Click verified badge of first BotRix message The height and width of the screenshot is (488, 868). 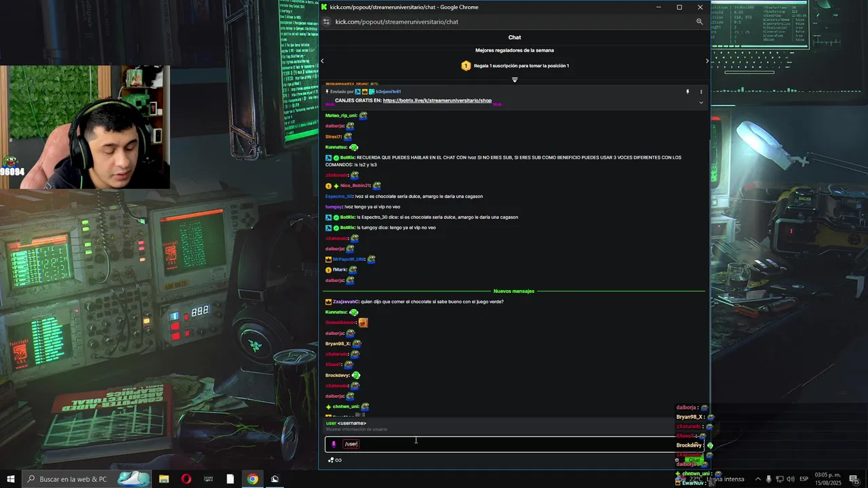[x=336, y=158]
